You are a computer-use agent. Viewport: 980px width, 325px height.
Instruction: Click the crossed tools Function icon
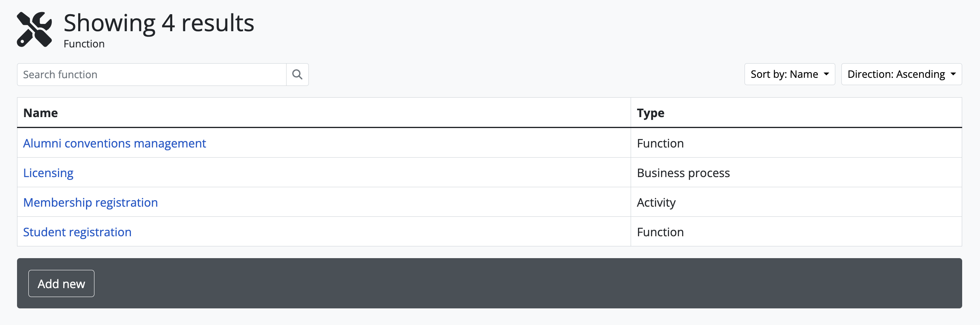[x=34, y=30]
